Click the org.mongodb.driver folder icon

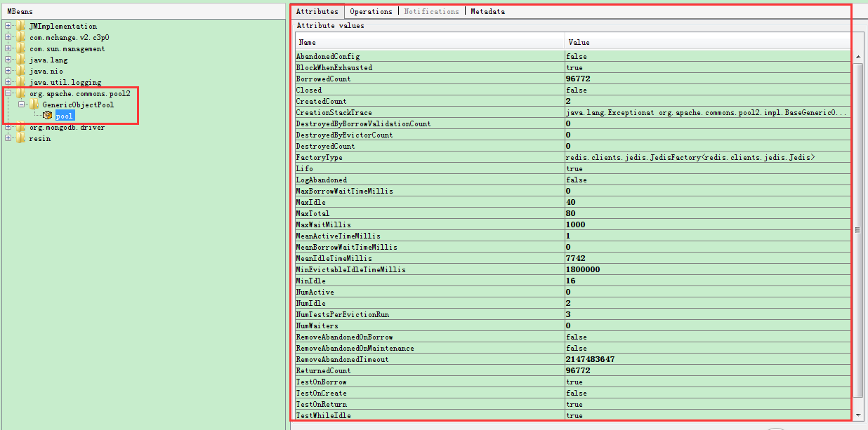21,127
